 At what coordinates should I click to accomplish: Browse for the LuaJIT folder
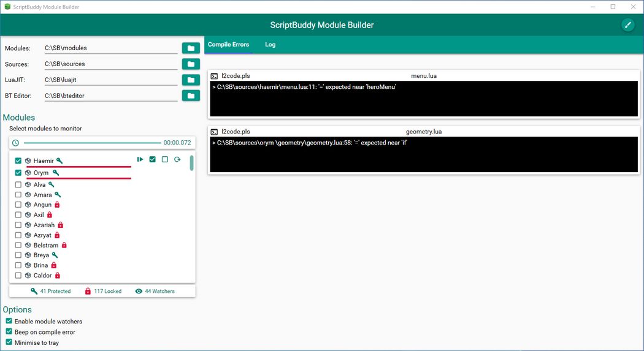pyautogui.click(x=191, y=80)
